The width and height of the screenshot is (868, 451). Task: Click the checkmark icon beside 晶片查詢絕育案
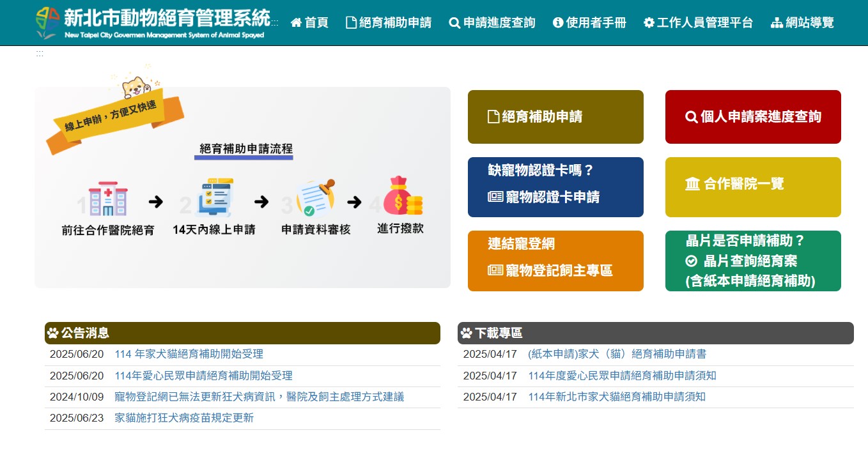[691, 261]
